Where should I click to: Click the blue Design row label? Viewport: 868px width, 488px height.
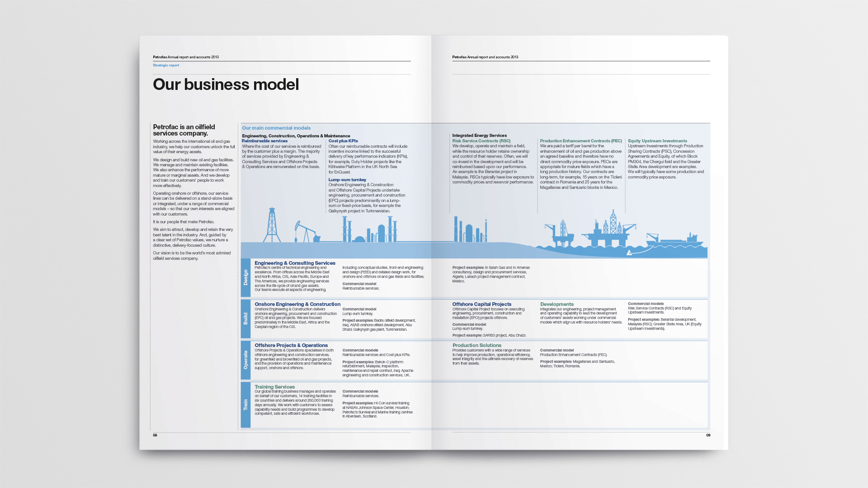(245, 277)
